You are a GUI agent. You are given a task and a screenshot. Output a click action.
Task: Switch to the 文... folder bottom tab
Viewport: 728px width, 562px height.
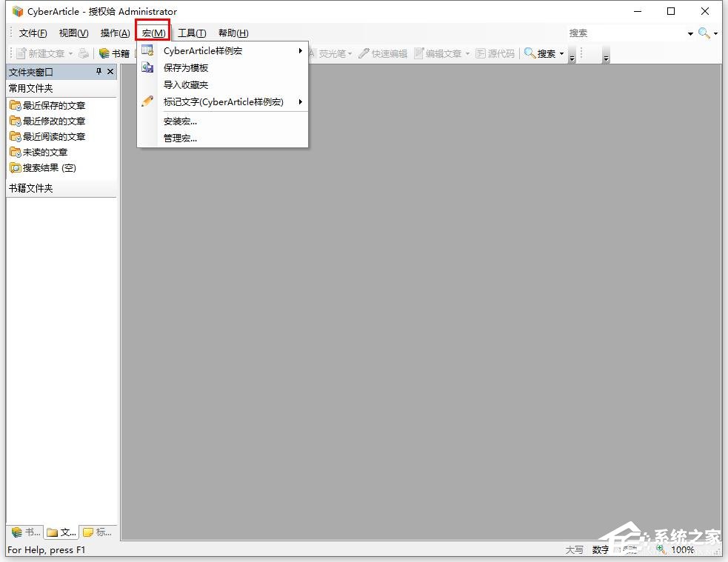pyautogui.click(x=61, y=532)
